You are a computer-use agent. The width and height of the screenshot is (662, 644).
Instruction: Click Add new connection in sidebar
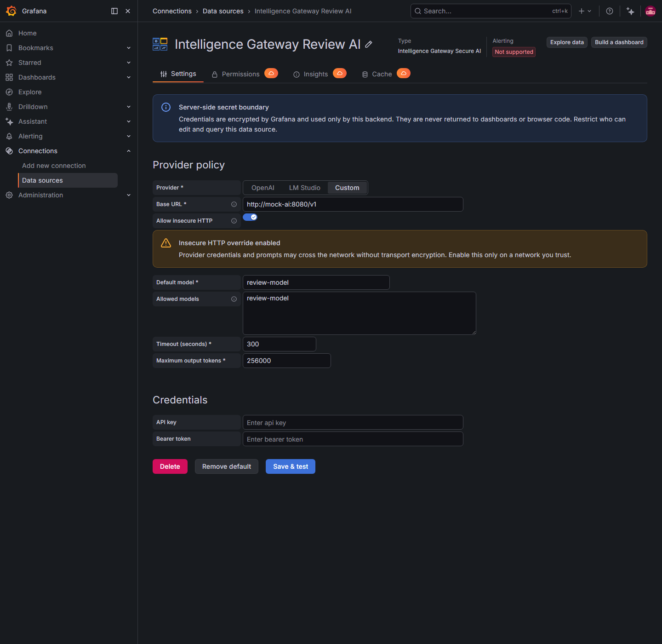[x=54, y=166]
